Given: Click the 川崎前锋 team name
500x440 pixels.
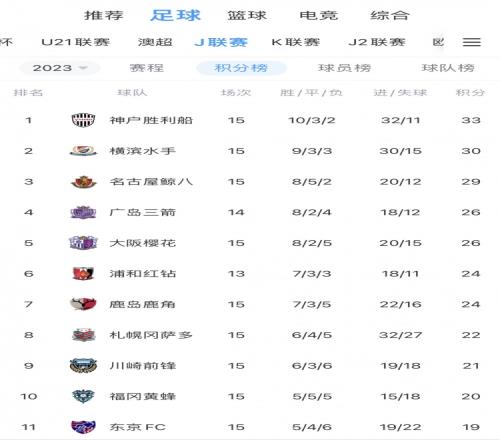Looking at the screenshot, I should pos(143,365).
